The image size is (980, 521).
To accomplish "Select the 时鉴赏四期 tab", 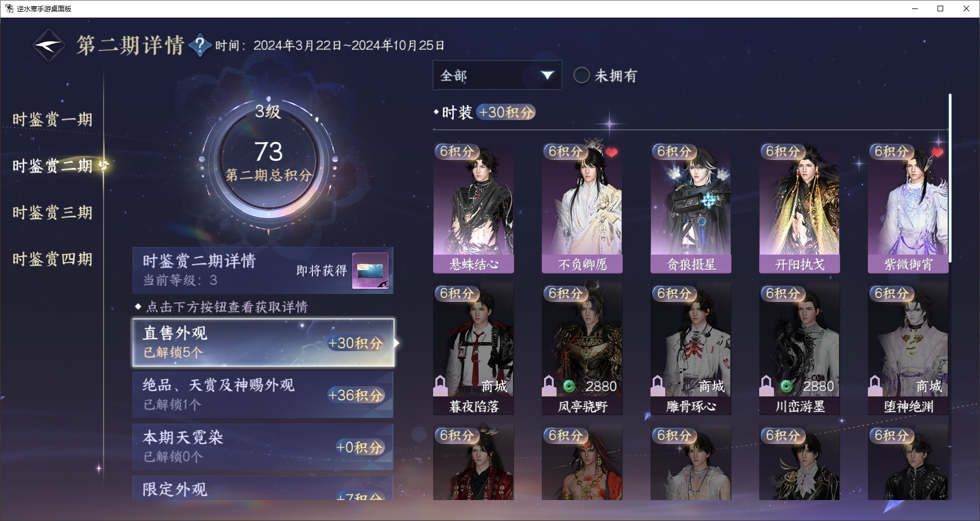I will [x=52, y=259].
